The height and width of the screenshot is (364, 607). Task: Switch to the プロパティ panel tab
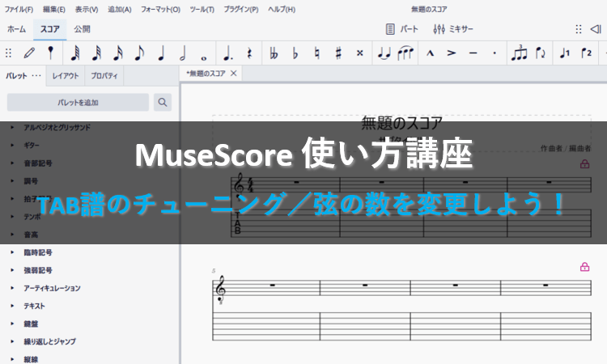[104, 76]
